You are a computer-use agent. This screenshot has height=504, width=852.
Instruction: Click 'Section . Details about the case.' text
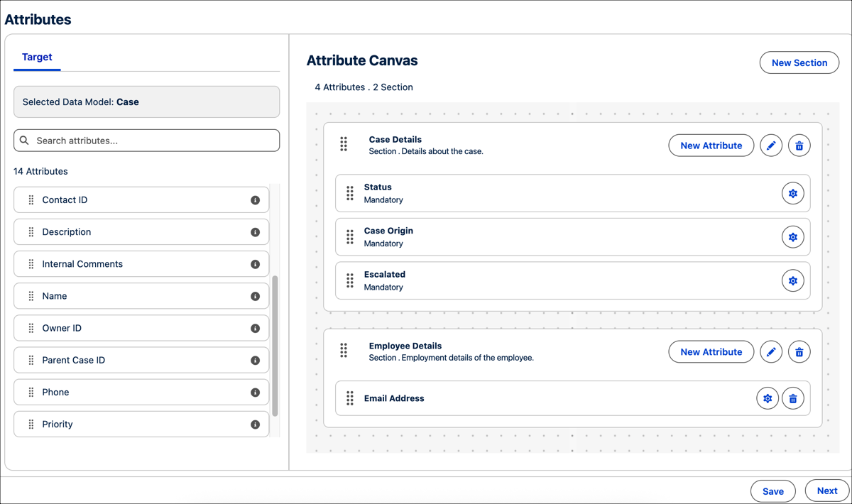click(x=426, y=151)
